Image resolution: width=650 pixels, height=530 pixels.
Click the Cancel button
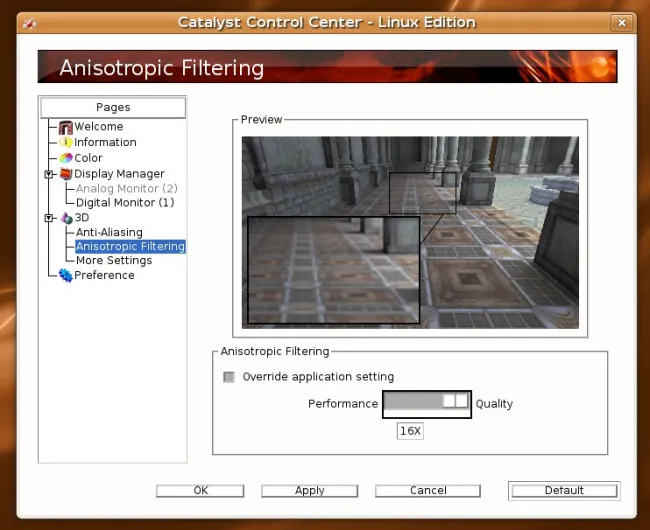428,491
